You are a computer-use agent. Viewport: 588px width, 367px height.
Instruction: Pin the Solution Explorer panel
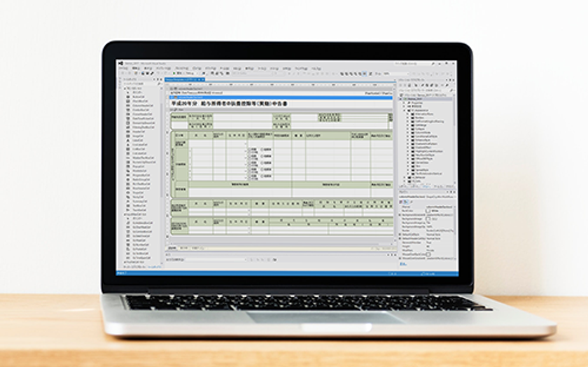[449, 80]
